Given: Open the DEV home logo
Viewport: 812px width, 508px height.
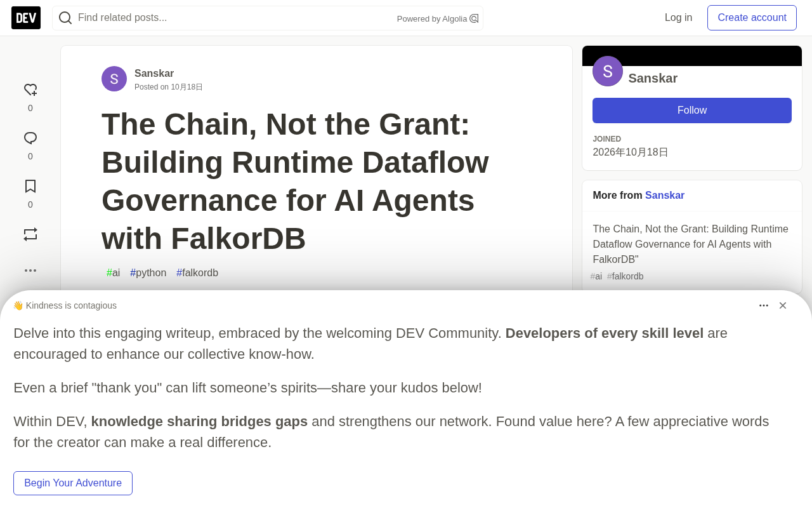Looking at the screenshot, I should tap(26, 18).
